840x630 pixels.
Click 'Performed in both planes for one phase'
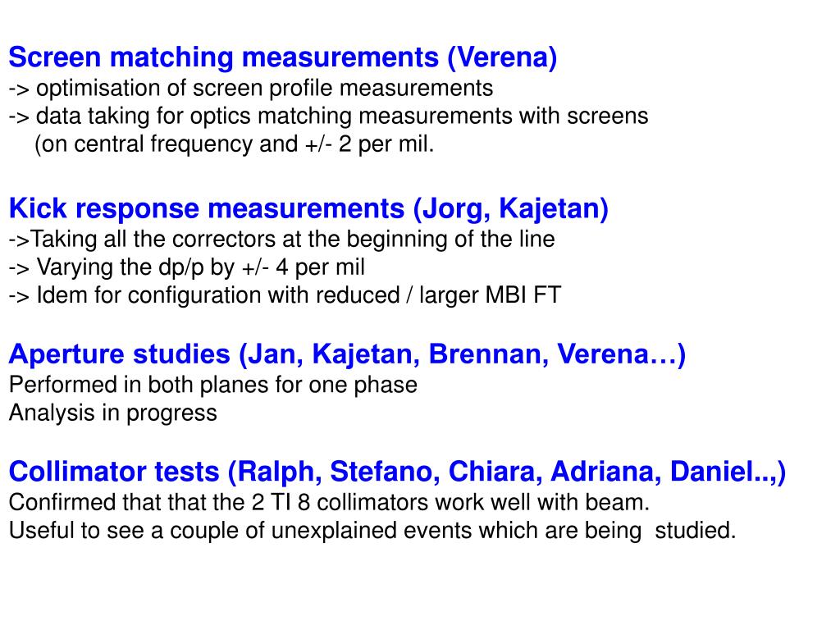[x=213, y=386]
